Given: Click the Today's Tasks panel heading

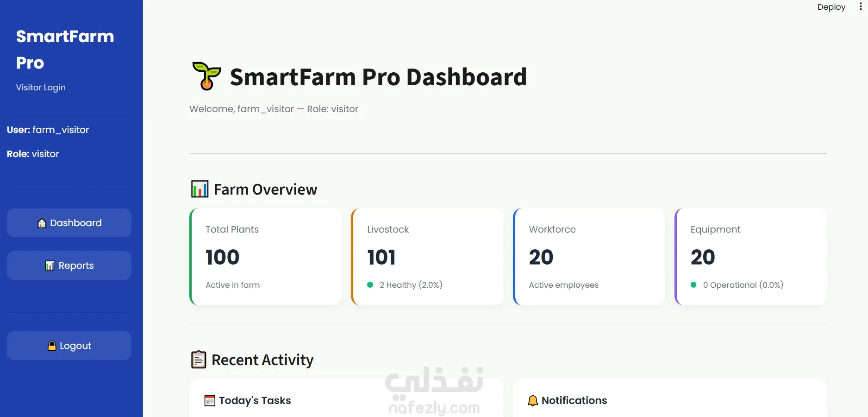Looking at the screenshot, I should (x=255, y=400).
